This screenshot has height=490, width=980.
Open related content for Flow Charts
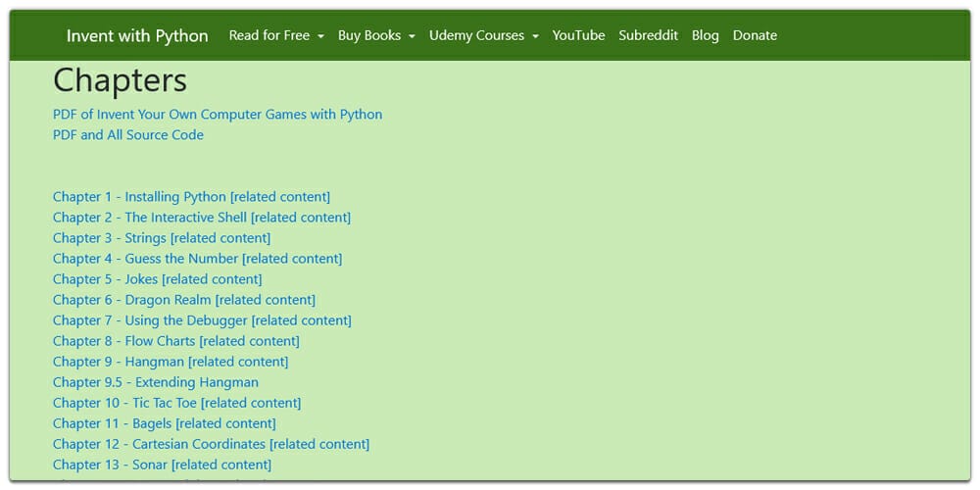coord(249,341)
